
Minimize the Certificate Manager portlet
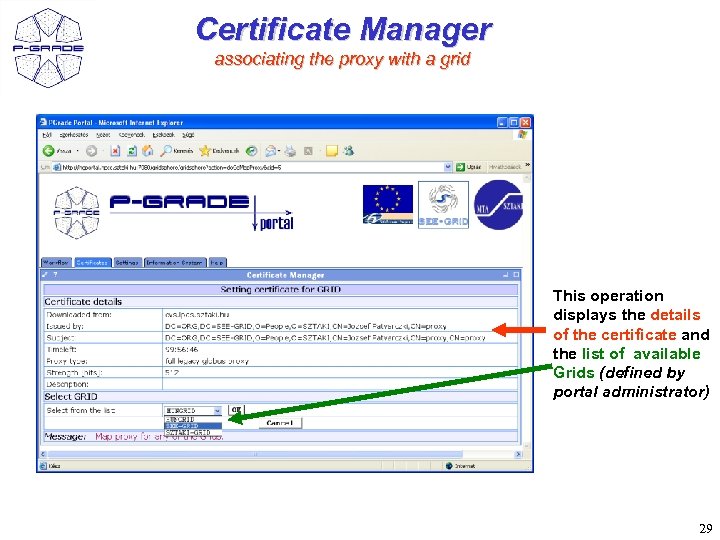[x=506, y=275]
